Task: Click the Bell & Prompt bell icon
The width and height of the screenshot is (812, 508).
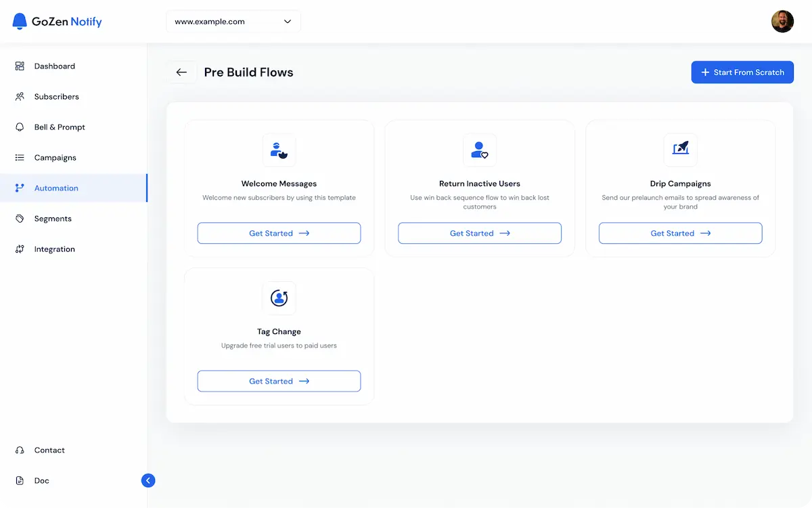Action: coord(20,127)
